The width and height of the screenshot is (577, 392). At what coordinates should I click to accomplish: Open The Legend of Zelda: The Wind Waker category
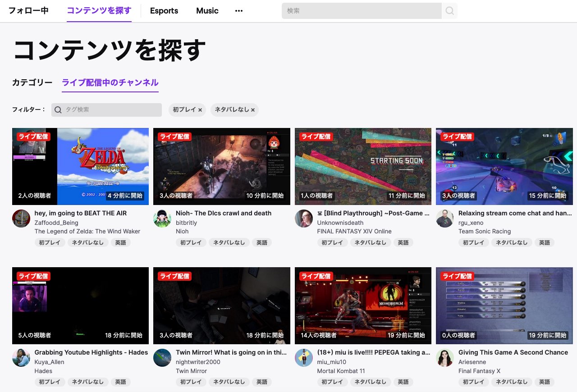point(87,231)
